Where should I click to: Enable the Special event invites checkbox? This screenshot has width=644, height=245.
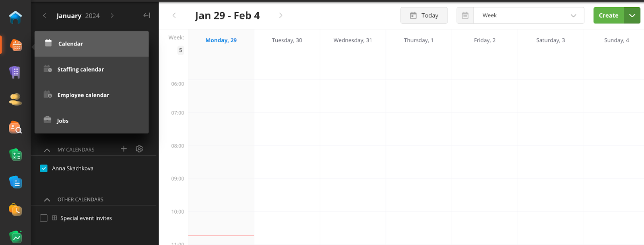click(x=44, y=218)
